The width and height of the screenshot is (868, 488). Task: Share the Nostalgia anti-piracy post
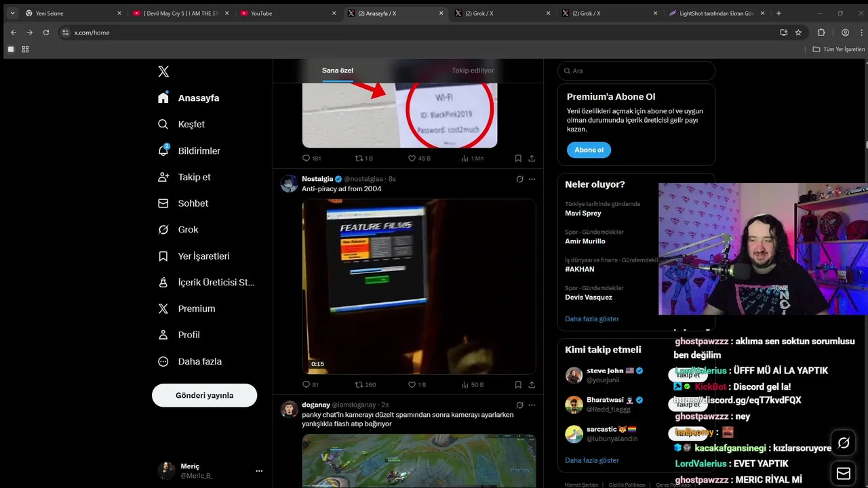coord(532,384)
